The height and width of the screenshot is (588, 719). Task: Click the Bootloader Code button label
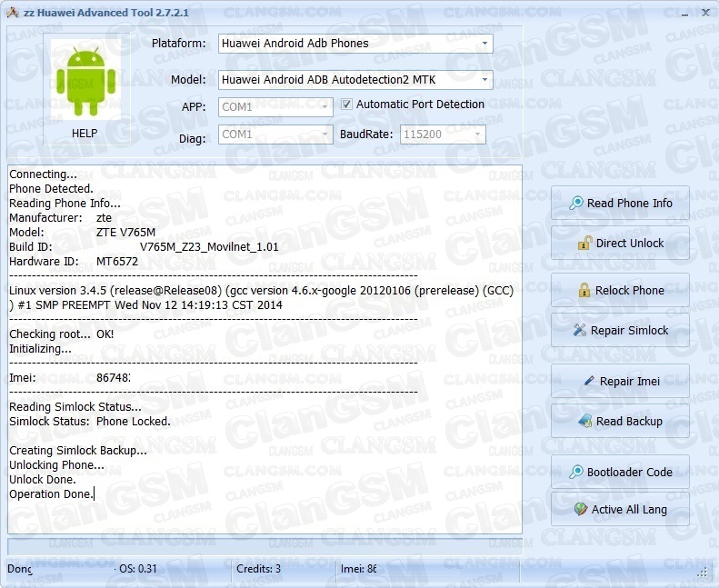pyautogui.click(x=630, y=472)
